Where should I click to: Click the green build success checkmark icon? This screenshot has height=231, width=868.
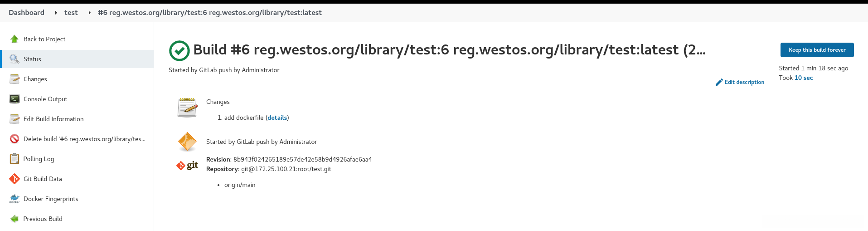(179, 51)
